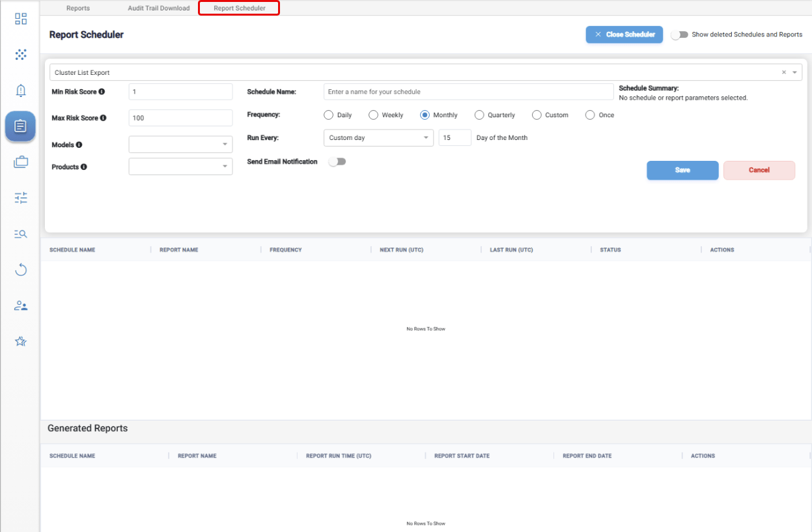Viewport: 812px width, 532px height.
Task: Select the Daily frequency radio button
Action: point(329,115)
